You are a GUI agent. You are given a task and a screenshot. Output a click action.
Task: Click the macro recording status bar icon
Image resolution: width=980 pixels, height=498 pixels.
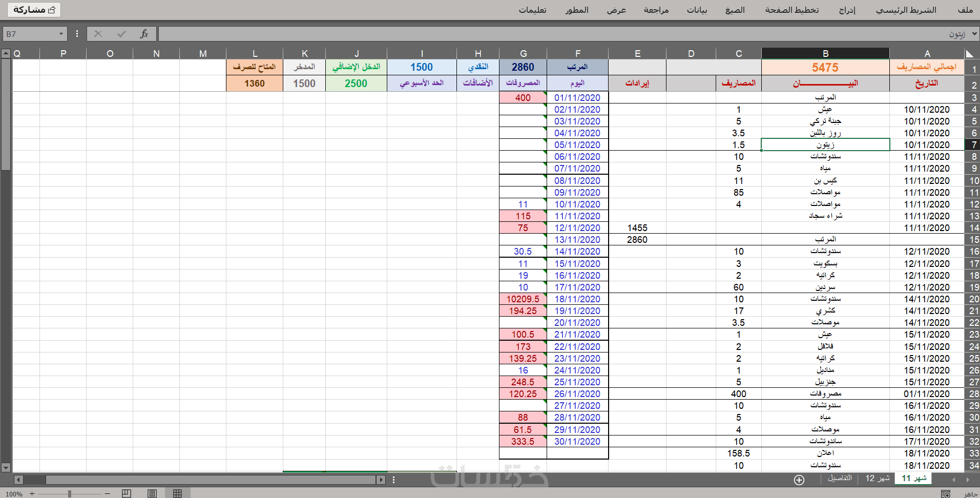click(946, 494)
